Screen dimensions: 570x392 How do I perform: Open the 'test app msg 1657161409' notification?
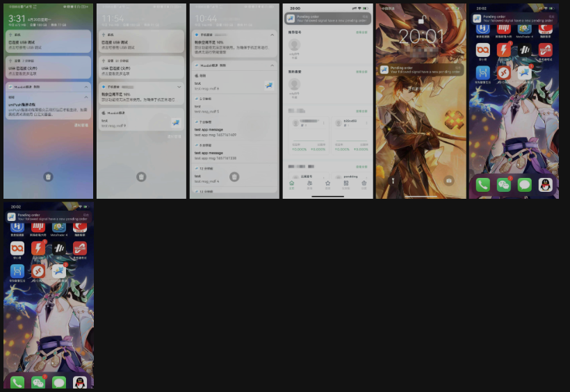click(234, 129)
